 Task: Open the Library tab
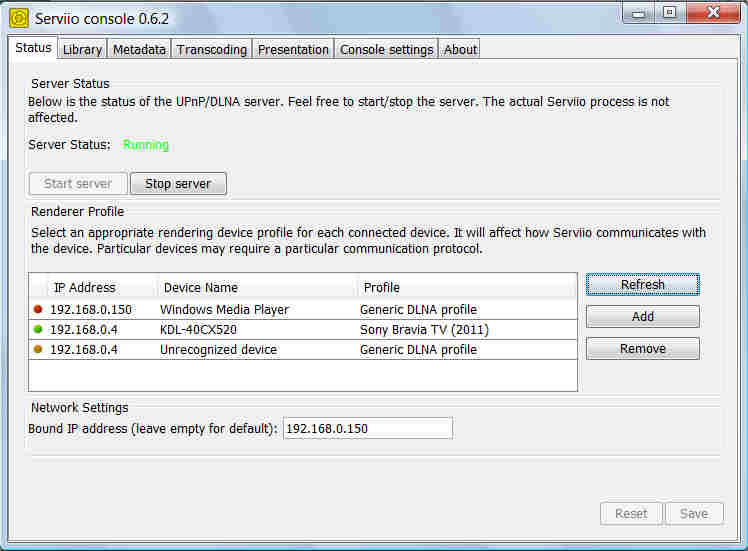[x=82, y=49]
